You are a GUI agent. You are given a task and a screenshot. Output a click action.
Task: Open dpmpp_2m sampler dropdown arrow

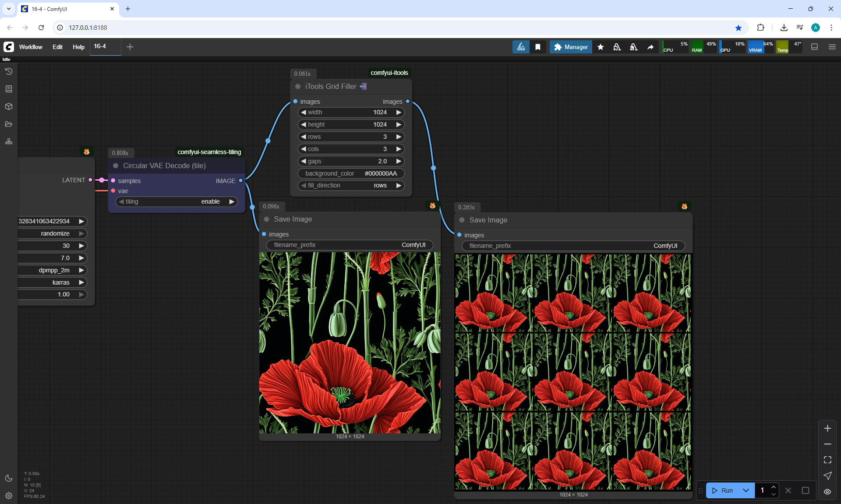tap(81, 270)
